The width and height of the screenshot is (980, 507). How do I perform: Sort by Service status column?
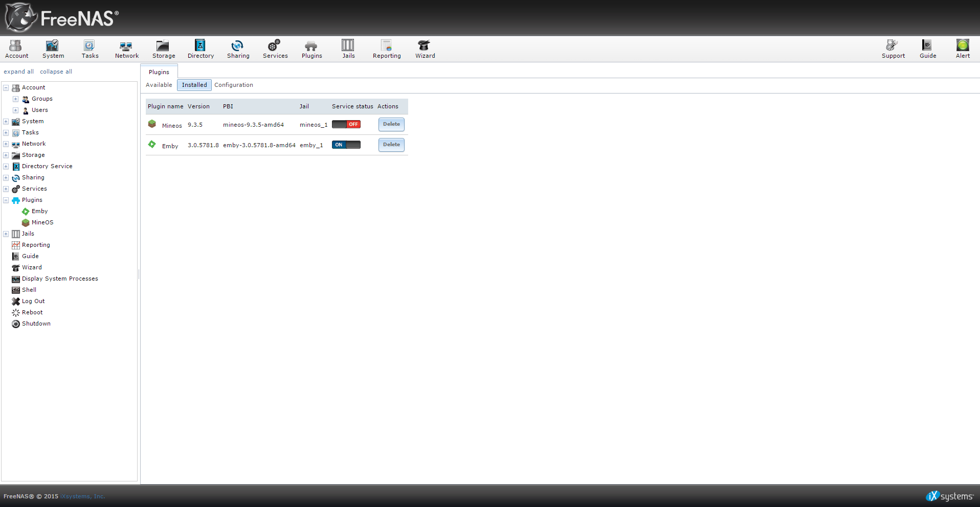352,106
